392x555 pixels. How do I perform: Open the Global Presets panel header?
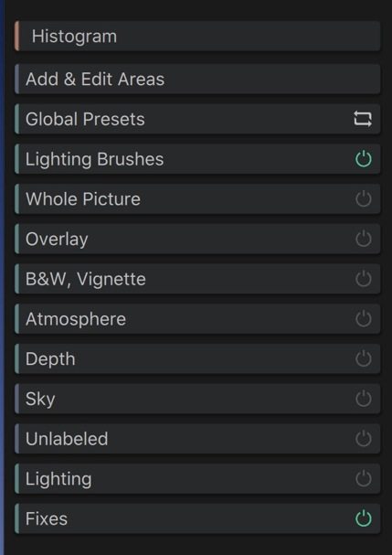click(197, 119)
